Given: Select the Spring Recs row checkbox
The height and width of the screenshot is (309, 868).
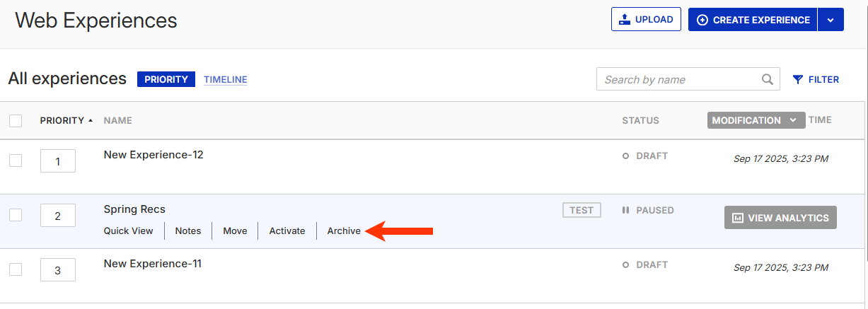Looking at the screenshot, I should coord(16,215).
